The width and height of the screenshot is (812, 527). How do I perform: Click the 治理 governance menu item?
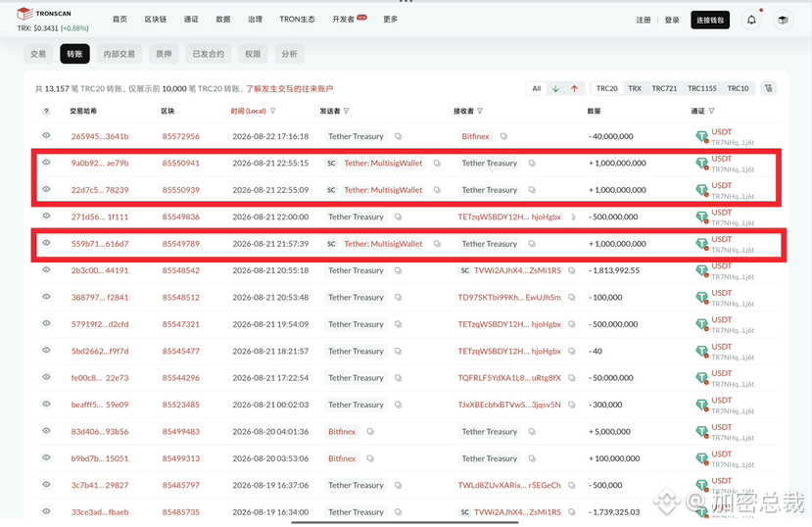[x=255, y=20]
